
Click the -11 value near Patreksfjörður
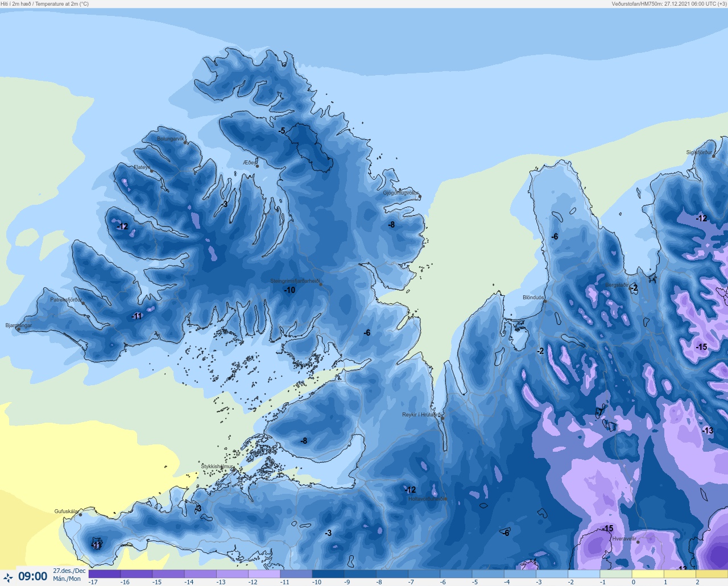click(x=136, y=316)
